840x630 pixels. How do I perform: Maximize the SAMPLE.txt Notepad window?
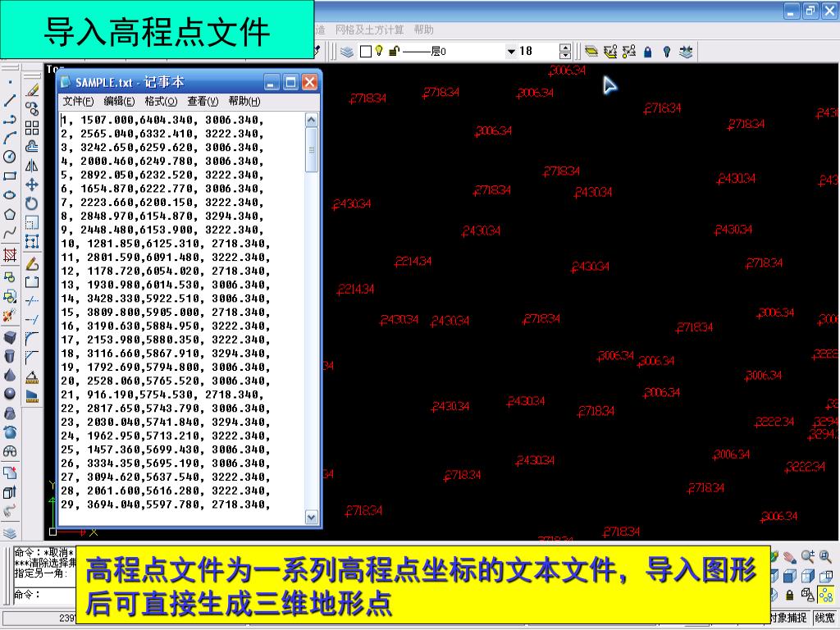click(x=290, y=82)
